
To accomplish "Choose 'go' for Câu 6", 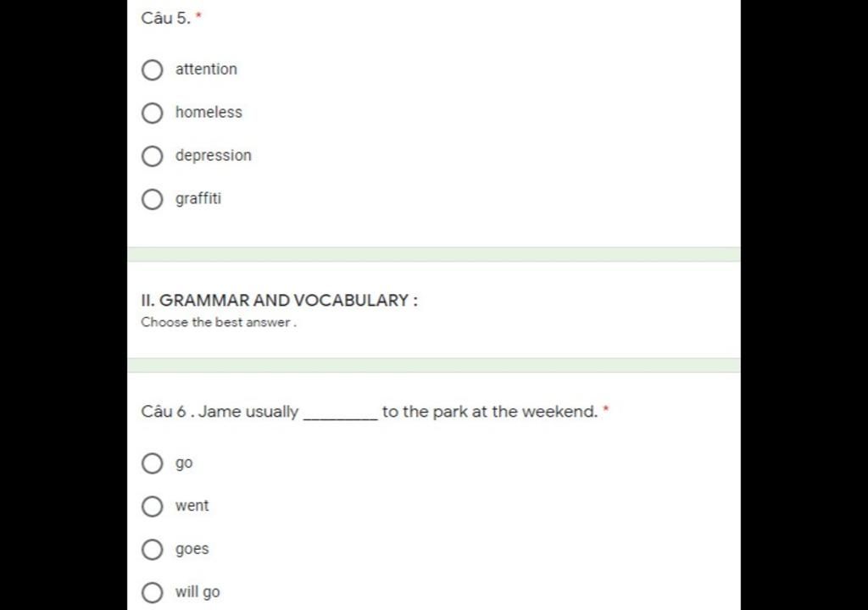I will tap(153, 463).
